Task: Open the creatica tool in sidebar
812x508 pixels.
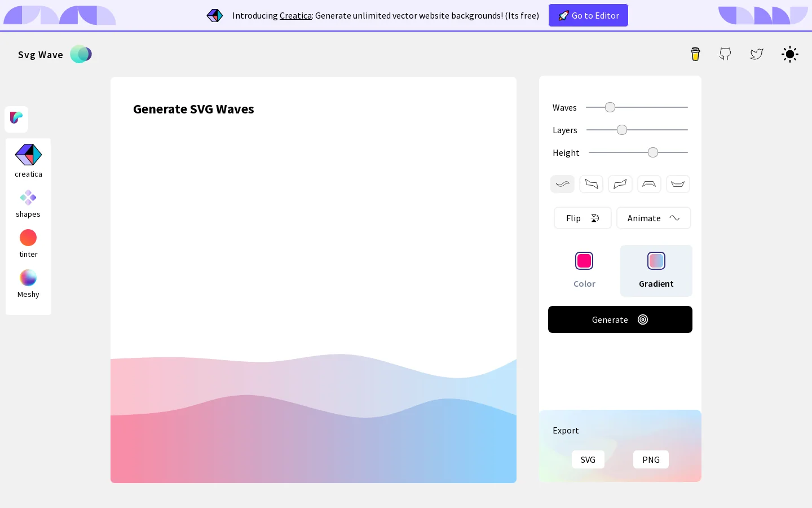Action: coord(28,161)
